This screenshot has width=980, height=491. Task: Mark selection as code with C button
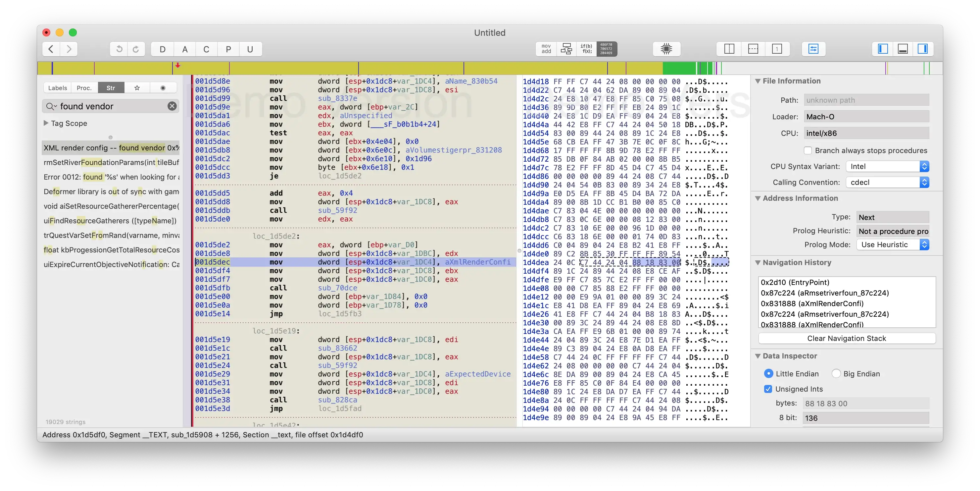coord(206,49)
